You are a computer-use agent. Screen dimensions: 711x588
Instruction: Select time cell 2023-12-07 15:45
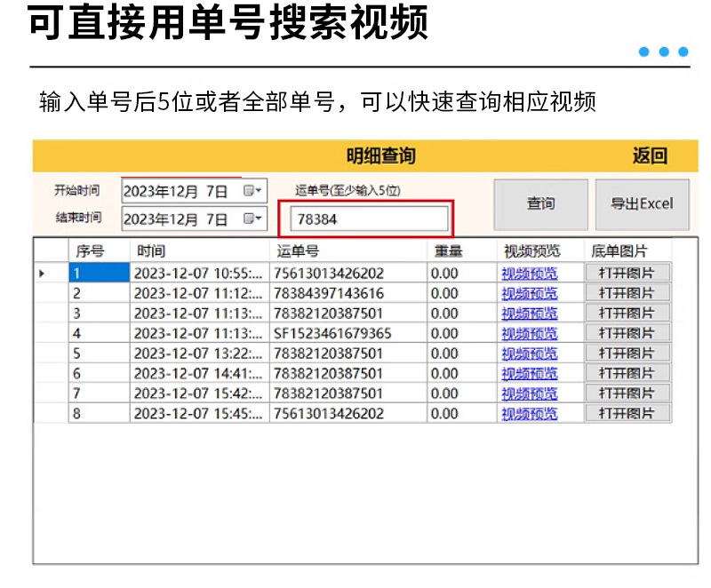coord(200,413)
